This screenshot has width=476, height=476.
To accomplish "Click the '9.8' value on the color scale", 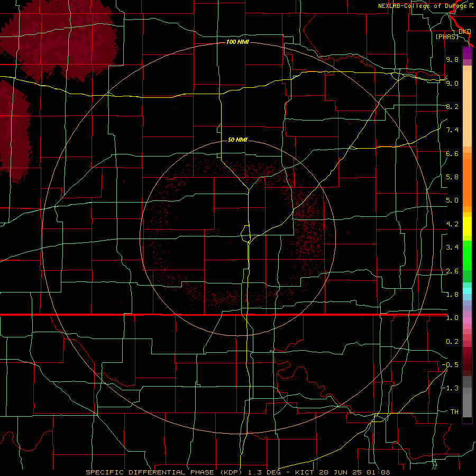I will tap(452, 59).
